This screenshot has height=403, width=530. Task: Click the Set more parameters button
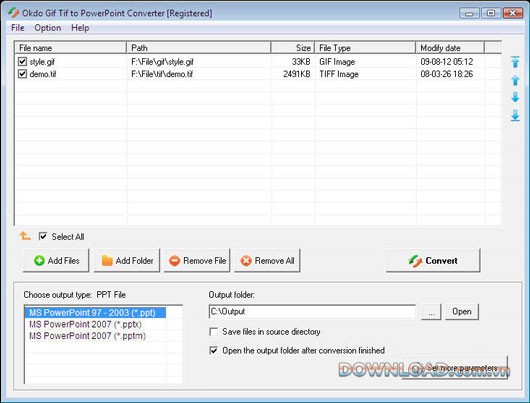455,368
